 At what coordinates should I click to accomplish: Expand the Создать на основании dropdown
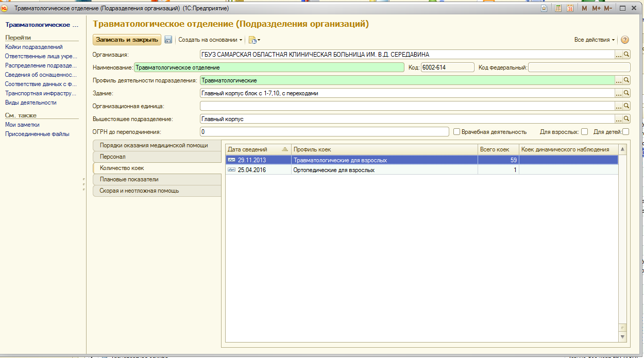click(210, 40)
